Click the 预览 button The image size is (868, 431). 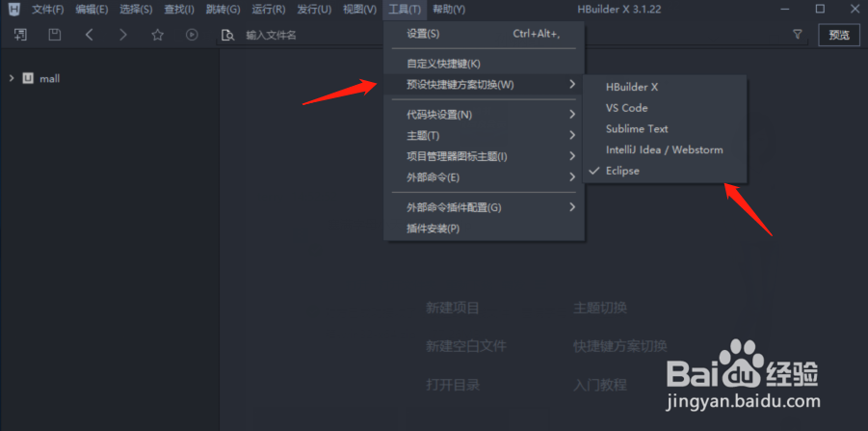(839, 35)
